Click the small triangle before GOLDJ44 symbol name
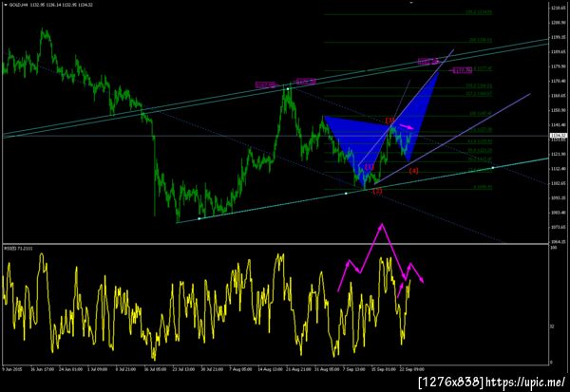 coord(5,5)
